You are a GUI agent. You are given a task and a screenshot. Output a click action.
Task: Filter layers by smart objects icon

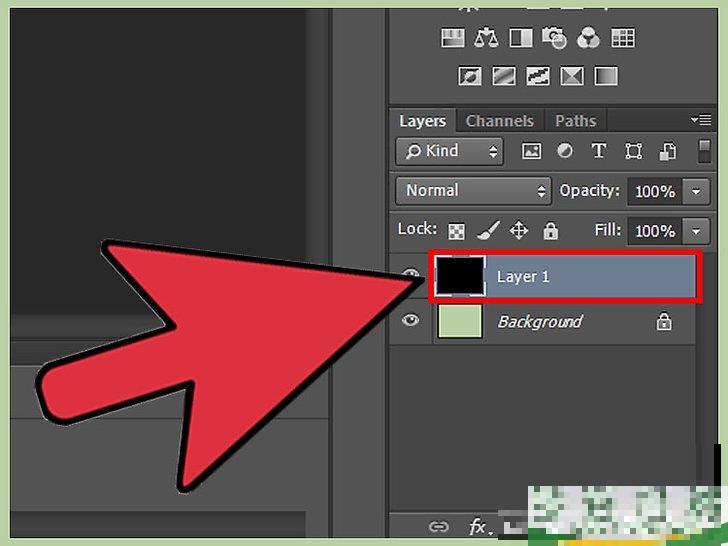point(668,151)
